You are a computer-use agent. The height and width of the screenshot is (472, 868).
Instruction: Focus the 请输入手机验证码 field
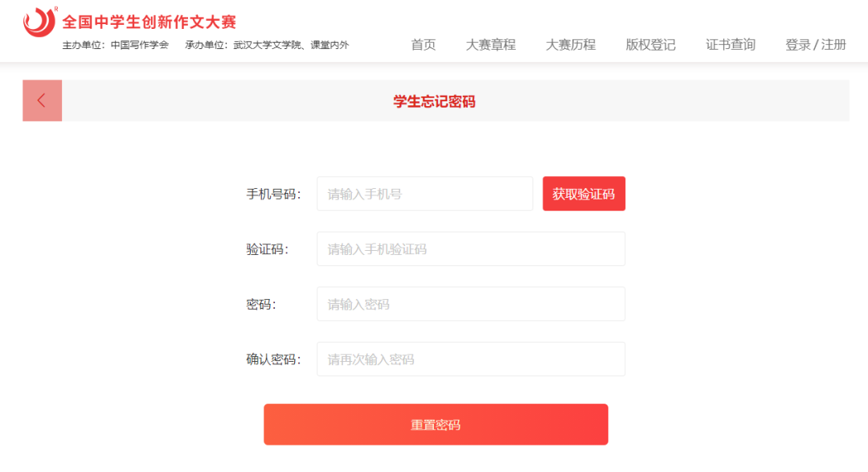pos(471,248)
